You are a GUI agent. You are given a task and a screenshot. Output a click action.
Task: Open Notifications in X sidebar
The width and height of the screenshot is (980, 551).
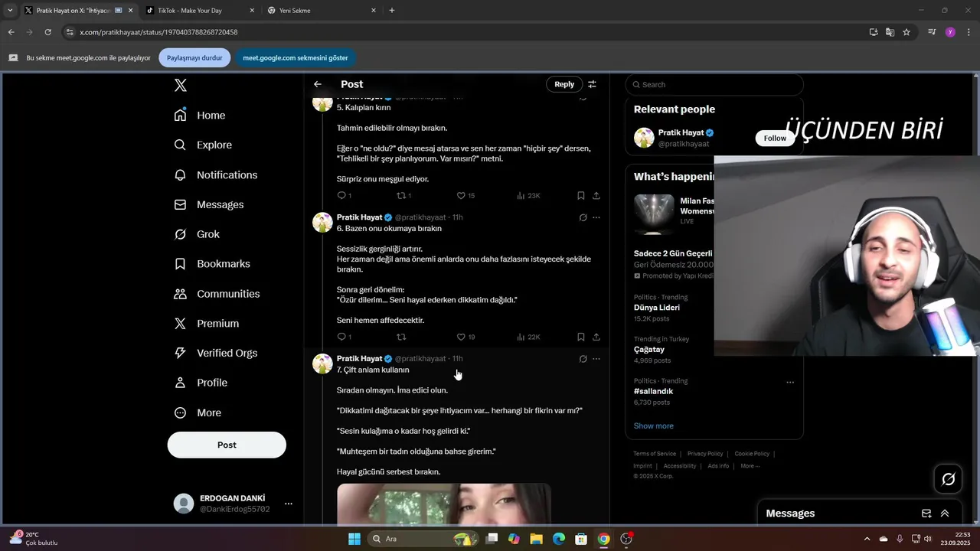click(216, 174)
